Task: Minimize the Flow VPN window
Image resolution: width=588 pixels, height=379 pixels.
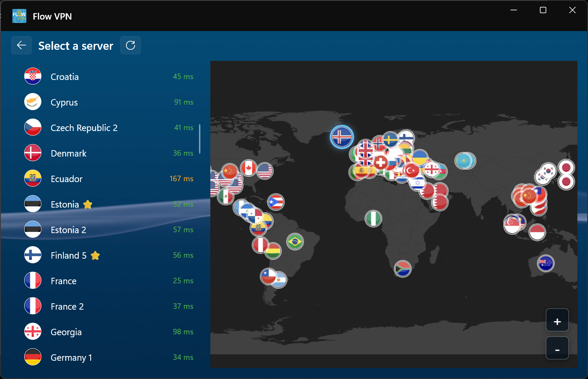Action: coord(513,10)
